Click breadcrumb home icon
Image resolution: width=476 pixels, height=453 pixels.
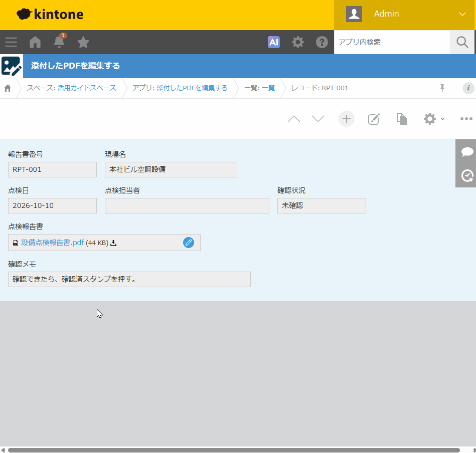click(8, 88)
